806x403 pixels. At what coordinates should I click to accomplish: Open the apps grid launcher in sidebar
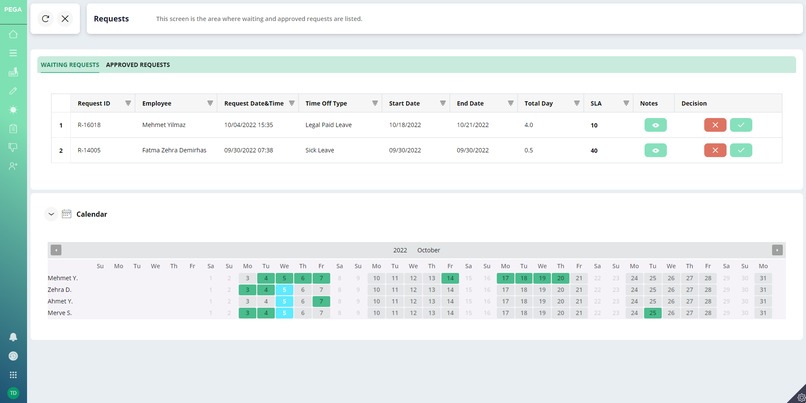coord(13,375)
